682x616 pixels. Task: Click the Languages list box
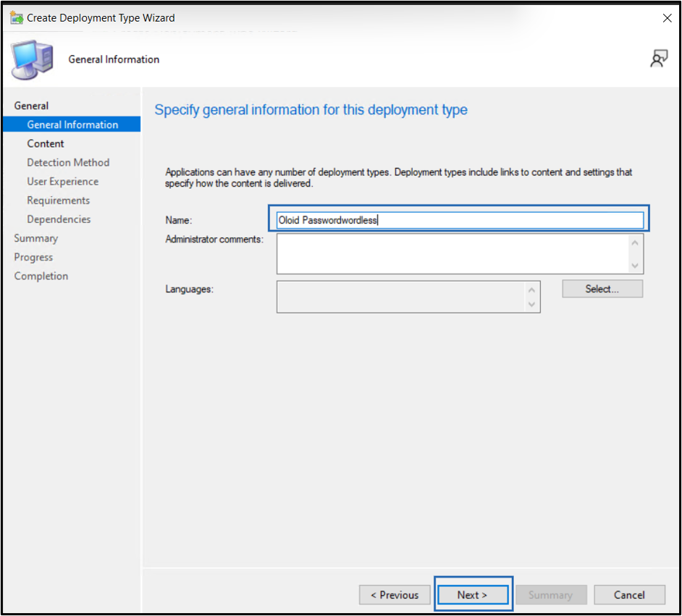(x=408, y=297)
